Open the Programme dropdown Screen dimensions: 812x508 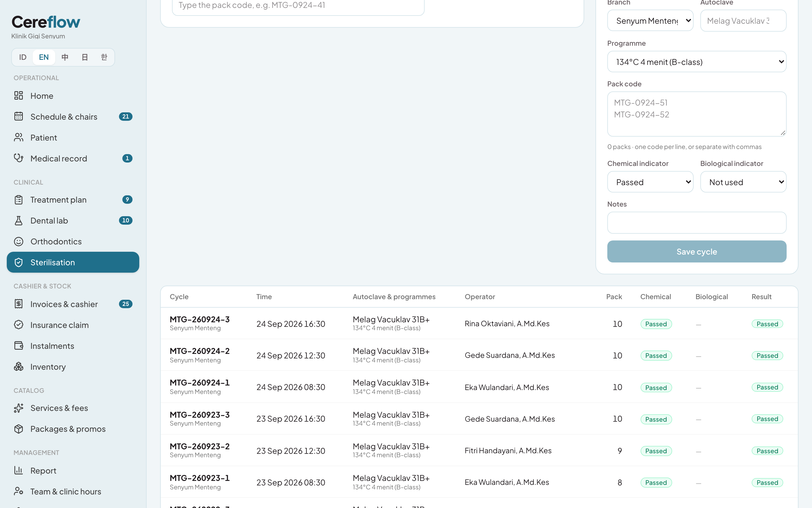pyautogui.click(x=697, y=62)
